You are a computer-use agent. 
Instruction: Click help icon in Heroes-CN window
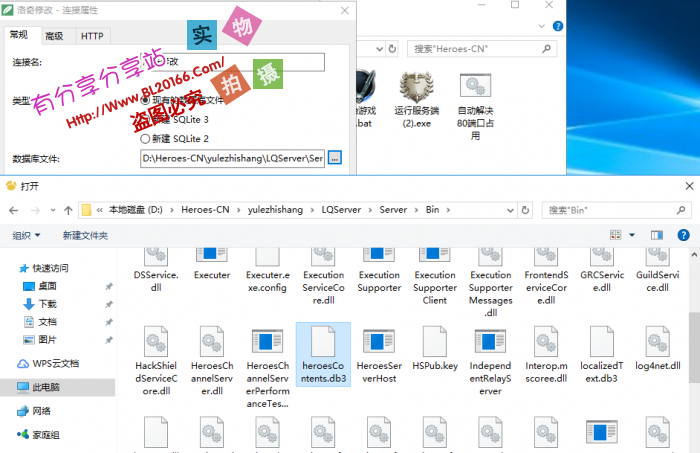(558, 26)
